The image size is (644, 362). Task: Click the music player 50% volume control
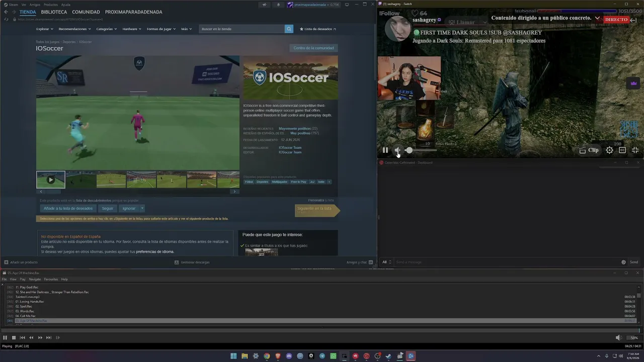pyautogui.click(x=634, y=338)
